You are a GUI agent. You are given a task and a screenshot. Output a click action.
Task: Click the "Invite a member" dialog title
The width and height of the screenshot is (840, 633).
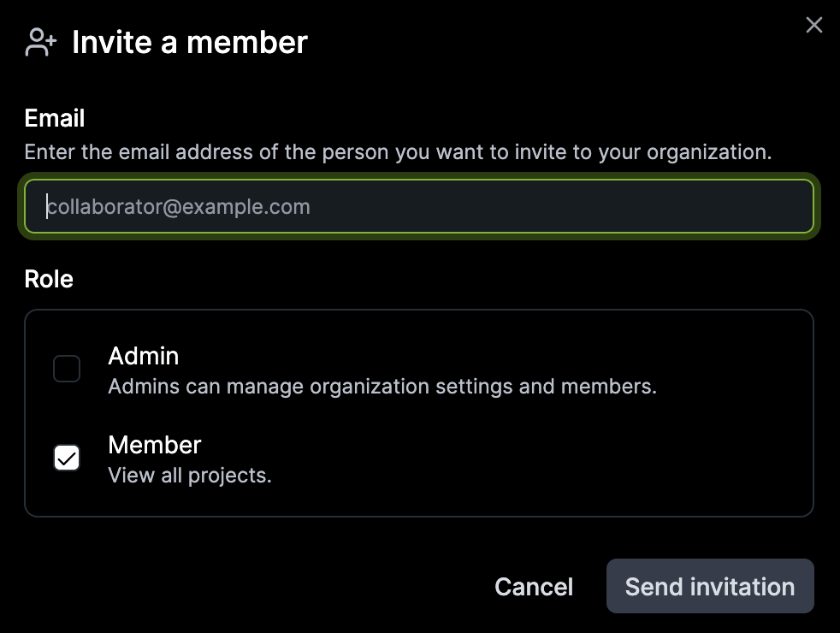(x=190, y=42)
